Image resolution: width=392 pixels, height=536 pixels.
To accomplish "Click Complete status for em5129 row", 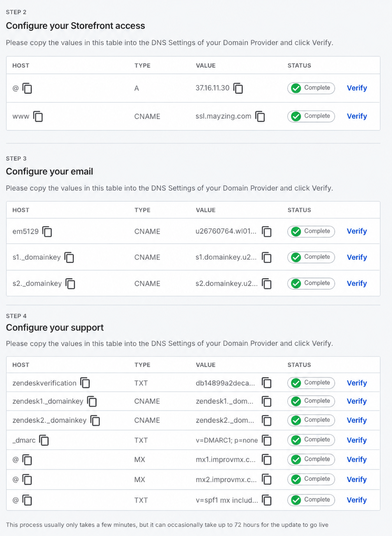I will (x=311, y=231).
